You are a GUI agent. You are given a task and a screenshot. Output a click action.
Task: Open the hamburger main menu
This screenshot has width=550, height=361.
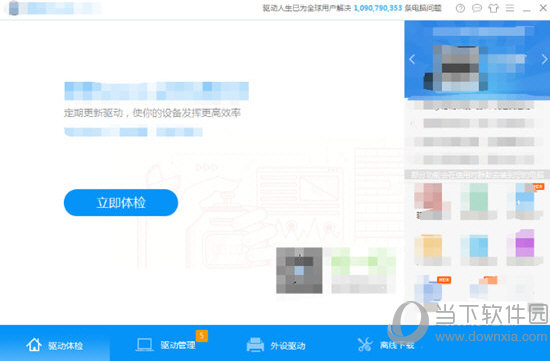(510, 8)
